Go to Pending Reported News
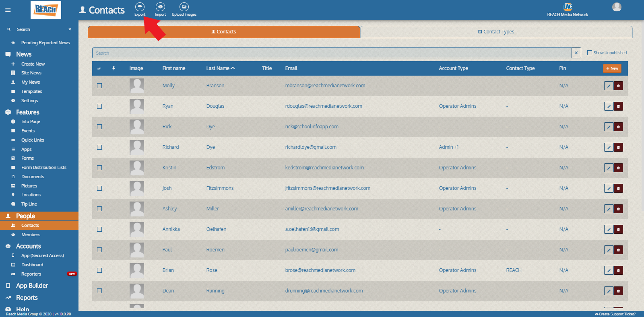The width and height of the screenshot is (644, 317). (x=45, y=43)
